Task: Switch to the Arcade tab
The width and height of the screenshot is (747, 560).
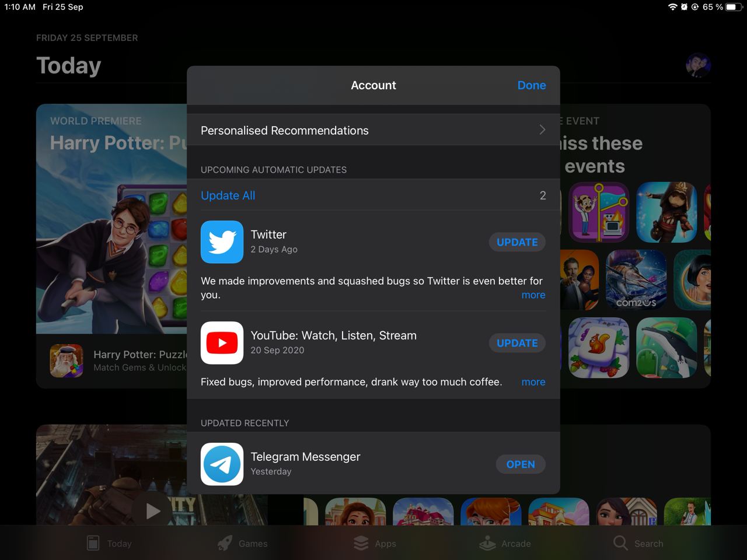Action: coord(505,543)
